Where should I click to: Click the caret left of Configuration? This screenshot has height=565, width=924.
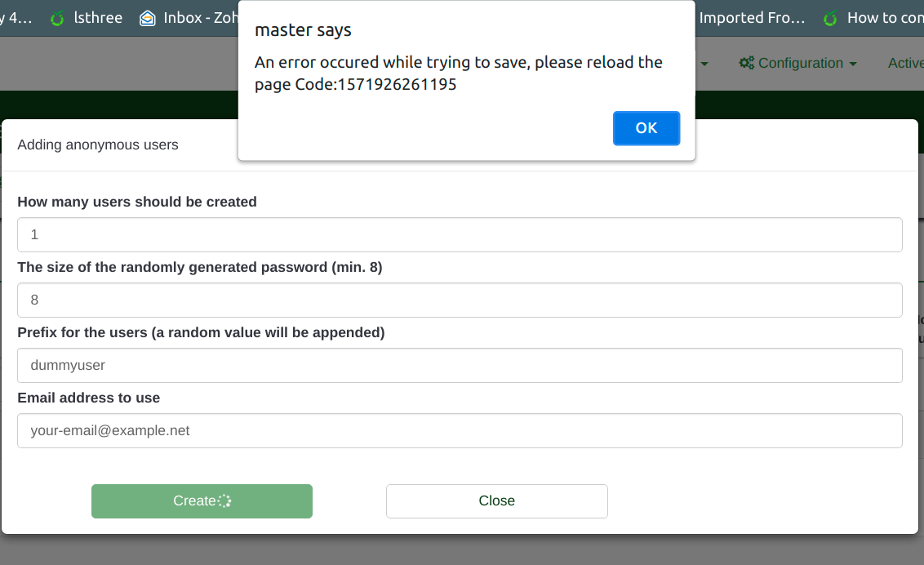tap(704, 64)
